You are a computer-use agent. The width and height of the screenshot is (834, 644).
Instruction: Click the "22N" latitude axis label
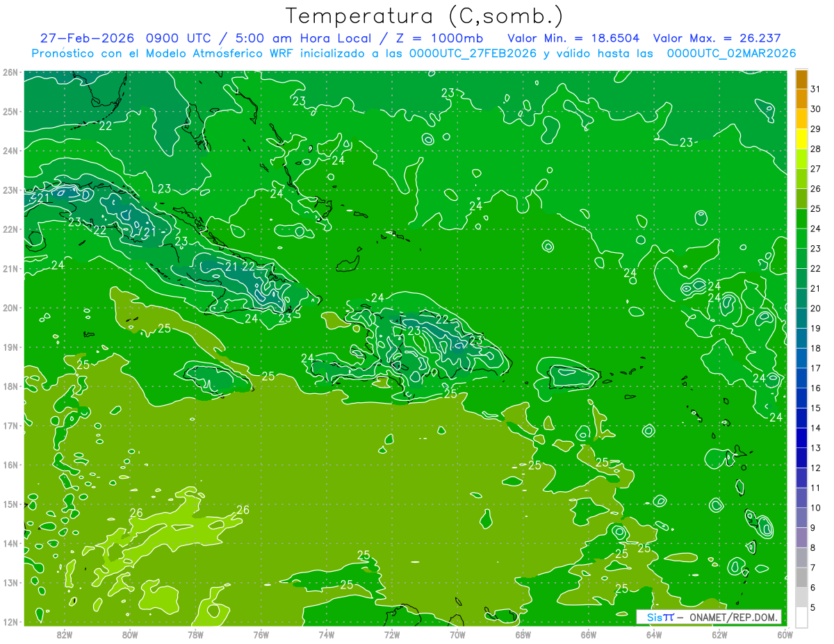point(10,229)
